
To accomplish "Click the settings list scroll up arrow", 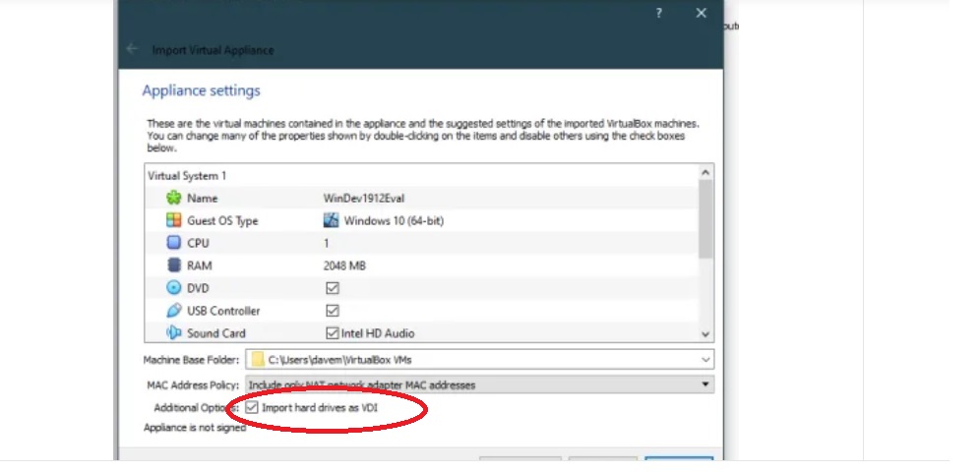I will coord(705,173).
